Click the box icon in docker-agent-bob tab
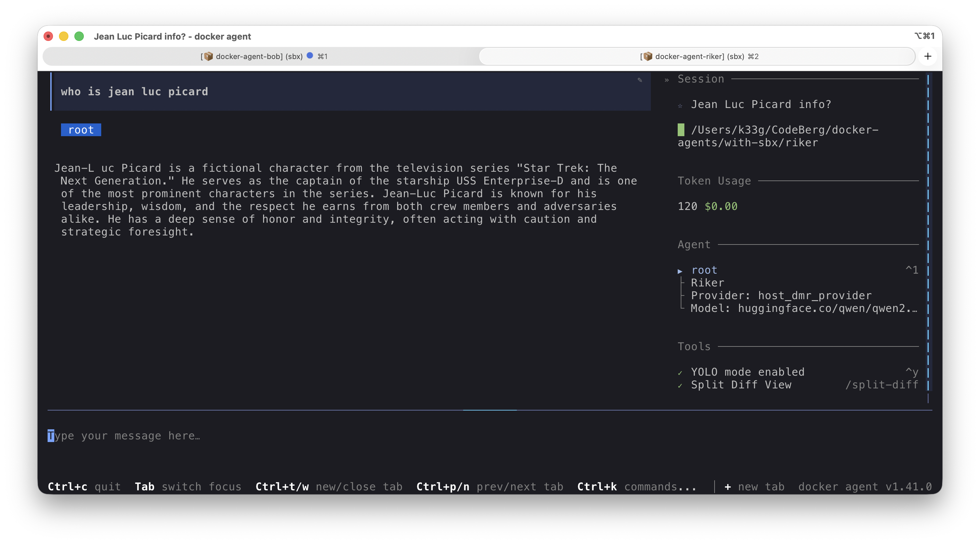 (x=208, y=56)
